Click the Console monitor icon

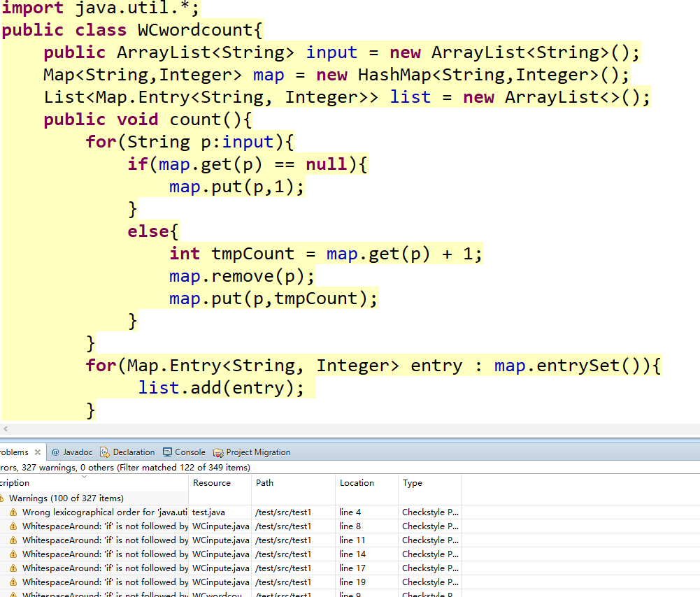click(x=167, y=452)
